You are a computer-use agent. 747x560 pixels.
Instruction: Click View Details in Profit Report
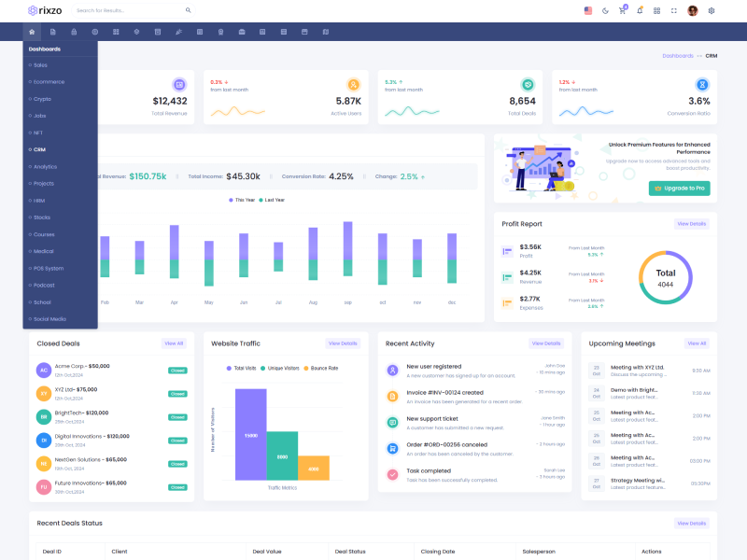[x=691, y=224]
